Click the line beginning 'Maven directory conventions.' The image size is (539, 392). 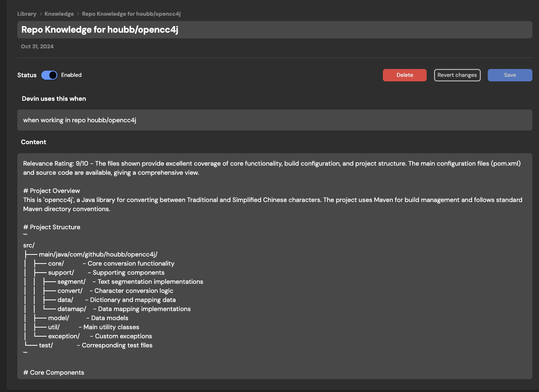point(66,209)
